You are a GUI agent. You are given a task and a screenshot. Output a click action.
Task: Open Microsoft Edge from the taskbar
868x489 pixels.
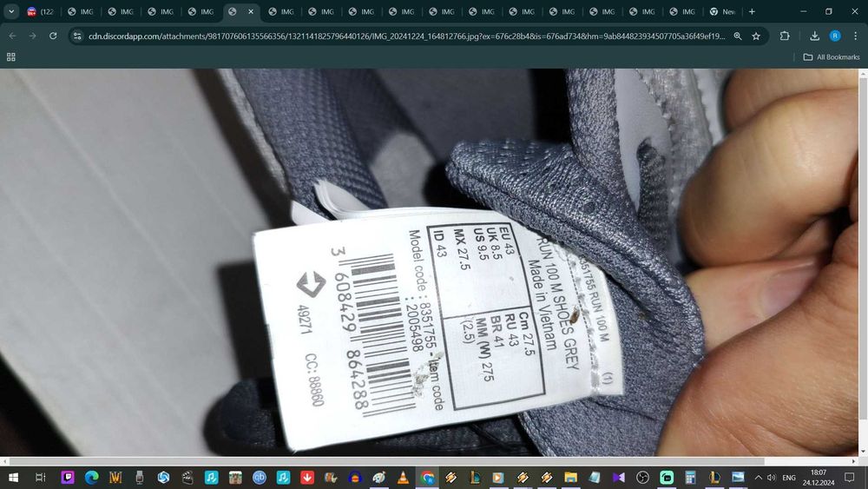(92, 478)
